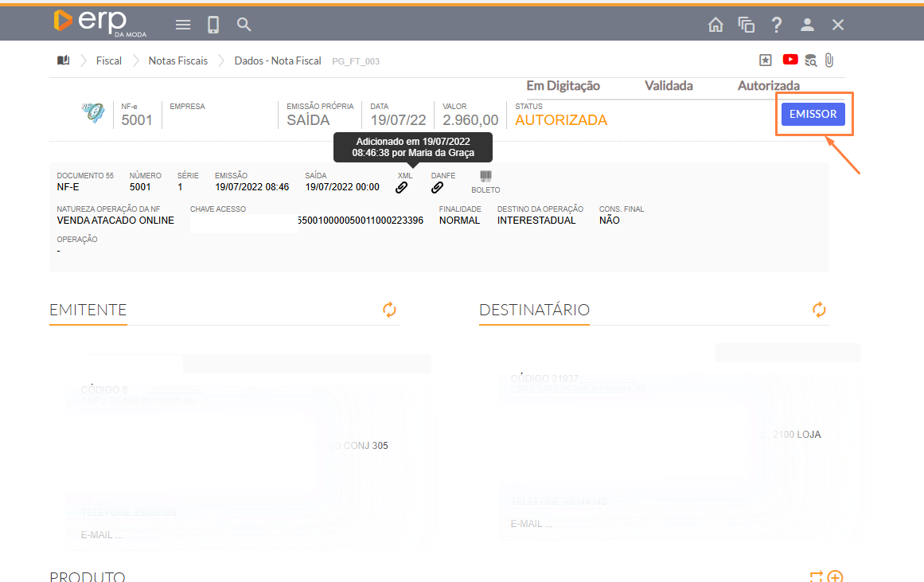Viewport: 924px width, 582px height.
Task: Navigate to Fiscal in breadcrumb
Action: coord(109,61)
